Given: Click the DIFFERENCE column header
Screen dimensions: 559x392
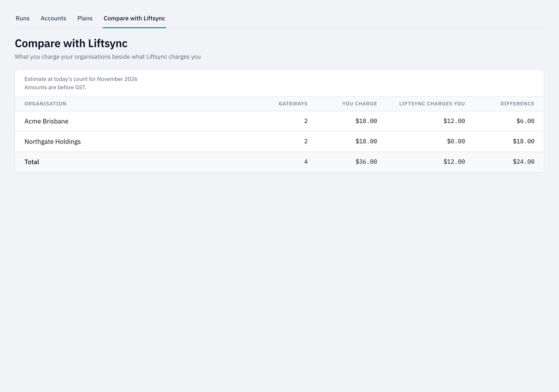Looking at the screenshot, I should pyautogui.click(x=517, y=104).
